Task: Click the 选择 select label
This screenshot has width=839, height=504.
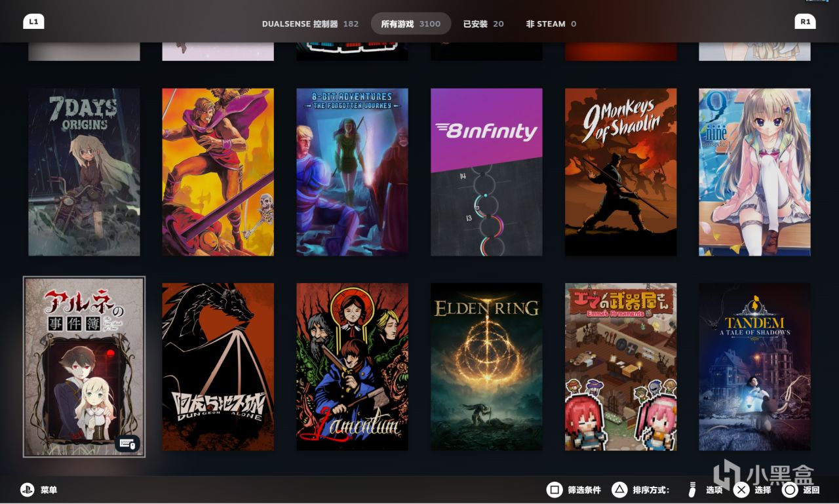Action: [x=763, y=490]
